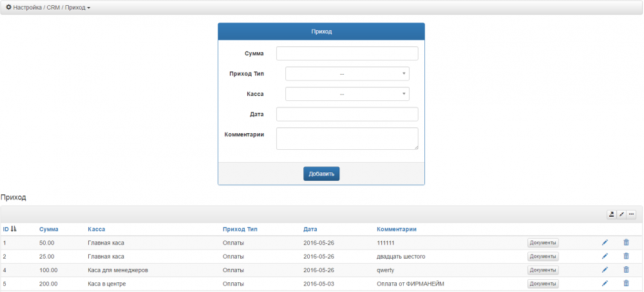
Task: Sort table by Дата column header
Action: pyautogui.click(x=310, y=229)
